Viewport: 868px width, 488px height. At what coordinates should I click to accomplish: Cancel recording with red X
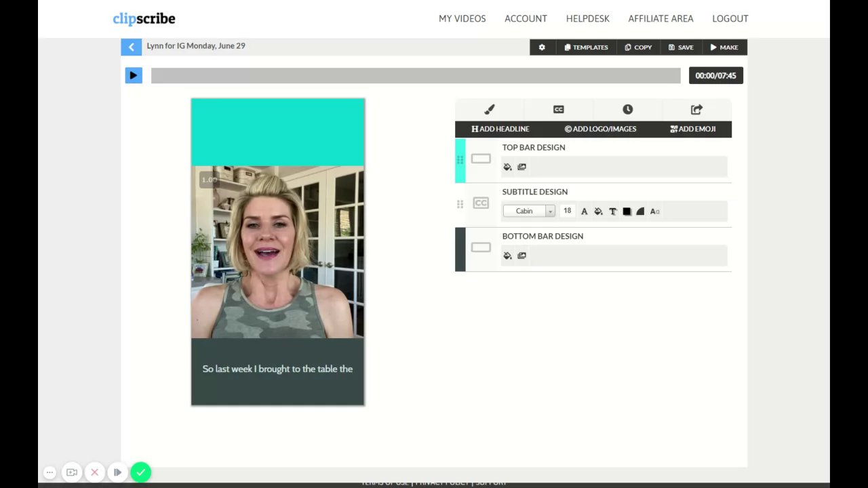(95, 472)
